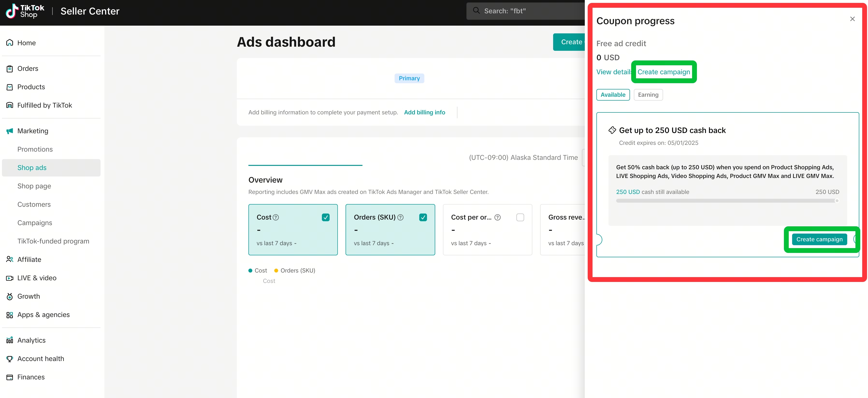This screenshot has width=868, height=398.
Task: Click the Analytics chart icon
Action: [10, 340]
